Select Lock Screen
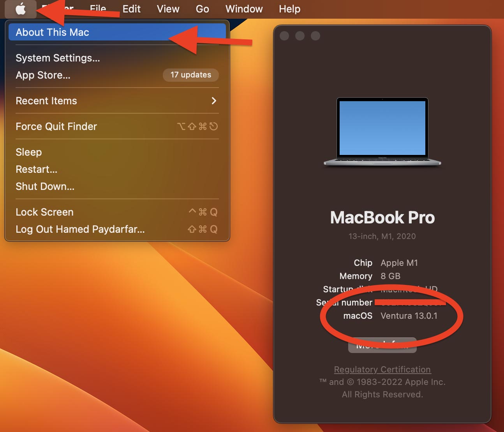504x432 pixels. (x=117, y=212)
